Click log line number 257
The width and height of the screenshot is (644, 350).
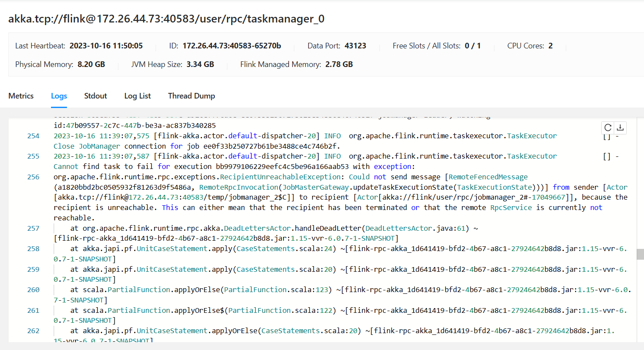pos(33,228)
